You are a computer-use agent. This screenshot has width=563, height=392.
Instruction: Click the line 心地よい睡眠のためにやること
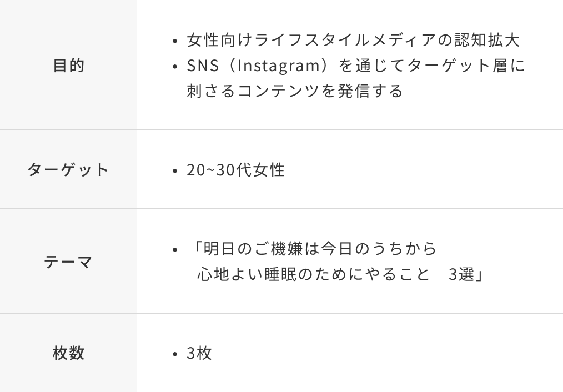tap(313, 274)
